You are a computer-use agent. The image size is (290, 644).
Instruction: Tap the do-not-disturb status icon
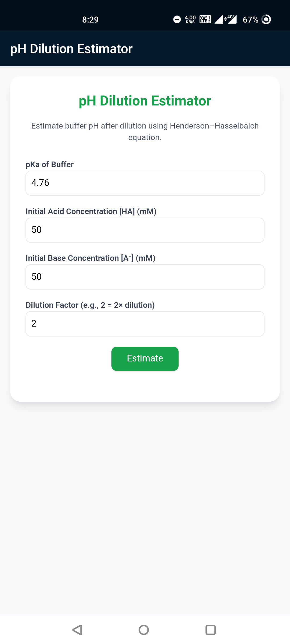click(x=177, y=19)
